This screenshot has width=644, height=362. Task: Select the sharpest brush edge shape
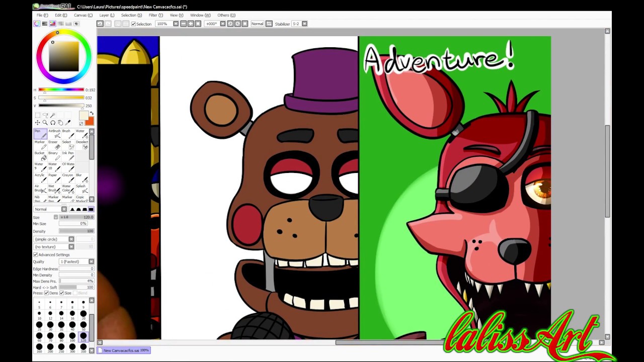tap(71, 209)
